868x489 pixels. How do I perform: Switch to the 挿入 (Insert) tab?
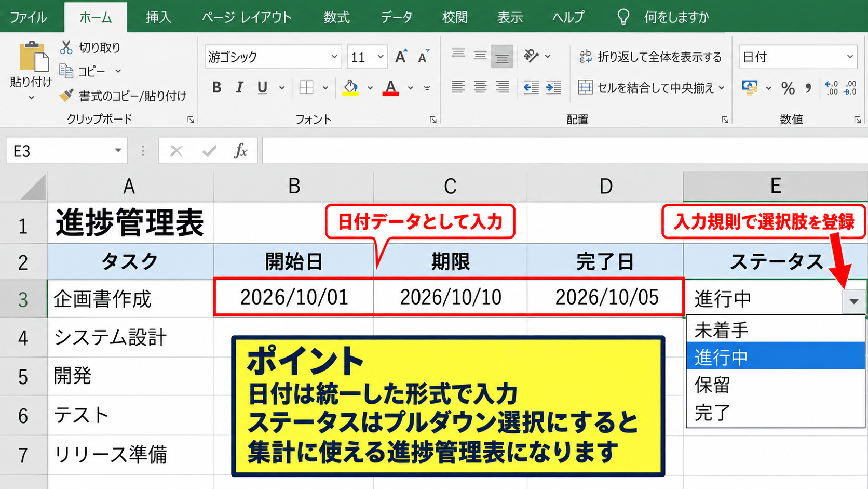(x=158, y=17)
